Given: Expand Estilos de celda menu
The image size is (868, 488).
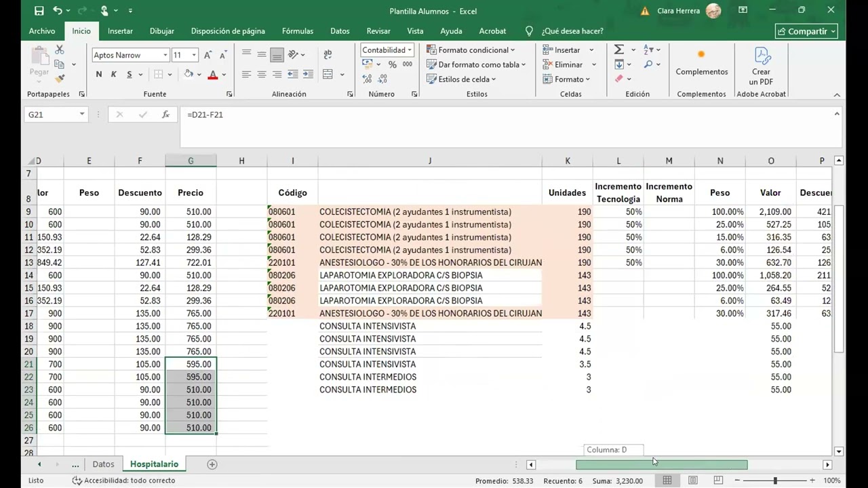Looking at the screenshot, I should coord(462,79).
